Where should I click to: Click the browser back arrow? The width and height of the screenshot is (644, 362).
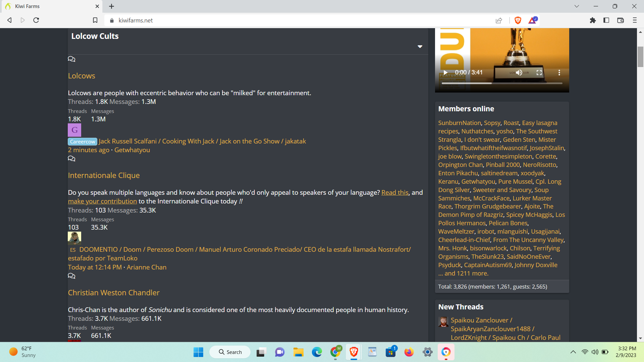click(9, 20)
